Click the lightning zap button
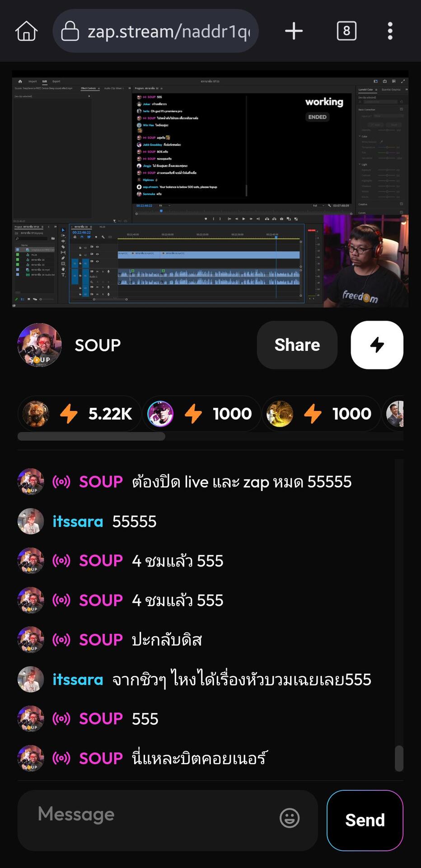This screenshot has width=421, height=868. [x=377, y=345]
